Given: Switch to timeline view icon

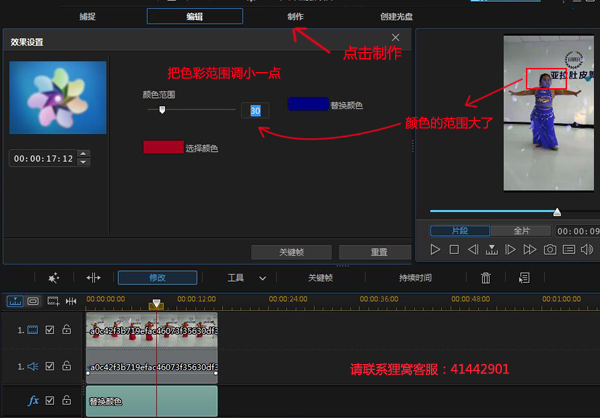Looking at the screenshot, I should click(15, 301).
